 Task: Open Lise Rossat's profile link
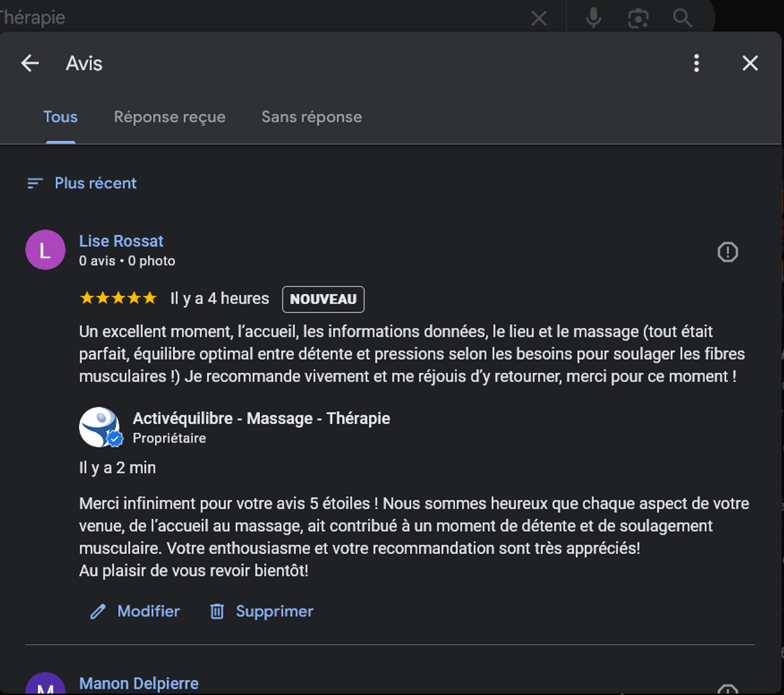121,241
